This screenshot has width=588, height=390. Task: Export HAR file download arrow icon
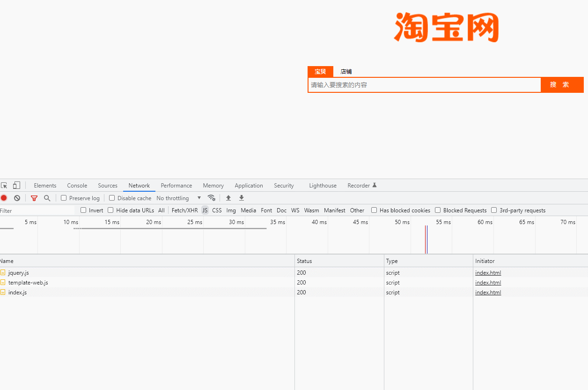pyautogui.click(x=242, y=198)
